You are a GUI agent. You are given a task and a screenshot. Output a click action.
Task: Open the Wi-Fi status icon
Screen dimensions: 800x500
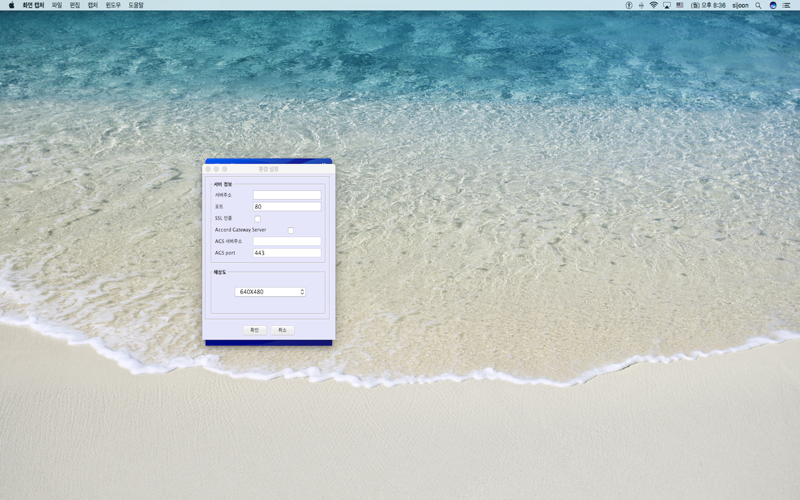pos(654,5)
